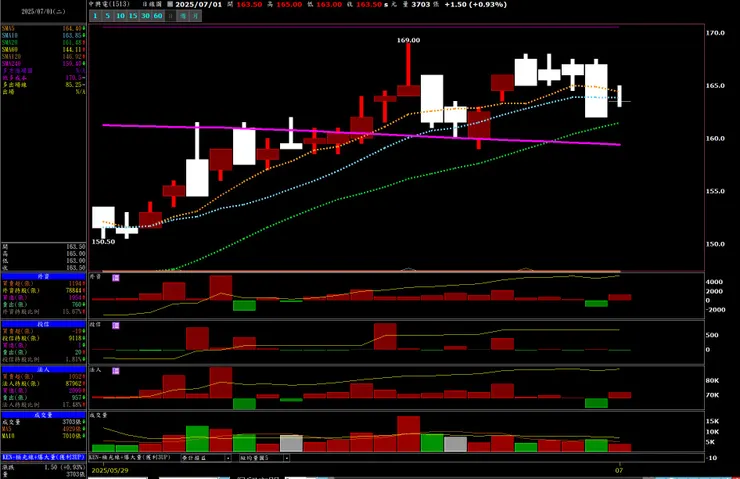Click the stock title 中興電(1513)

coord(109,4)
